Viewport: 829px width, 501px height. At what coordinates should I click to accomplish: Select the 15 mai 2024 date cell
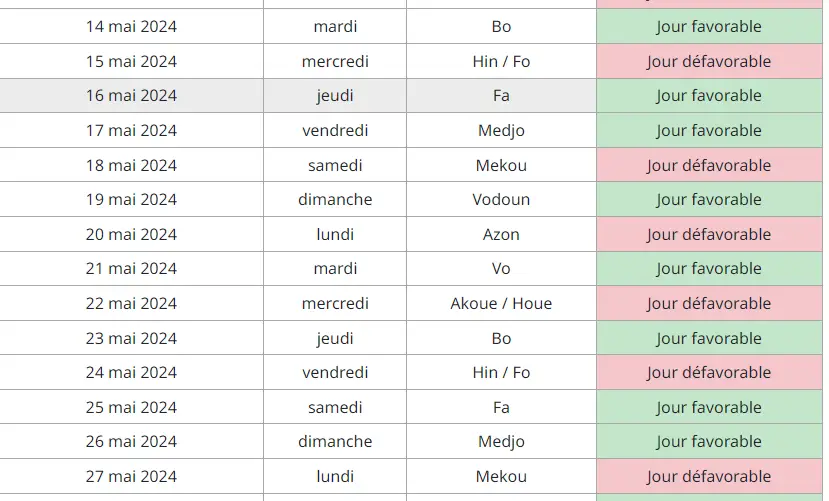click(131, 62)
